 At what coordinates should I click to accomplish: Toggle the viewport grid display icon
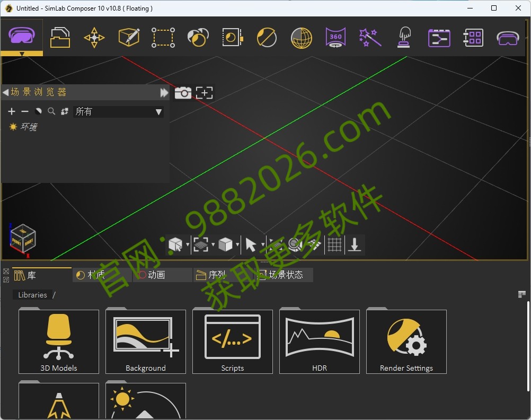pos(334,244)
